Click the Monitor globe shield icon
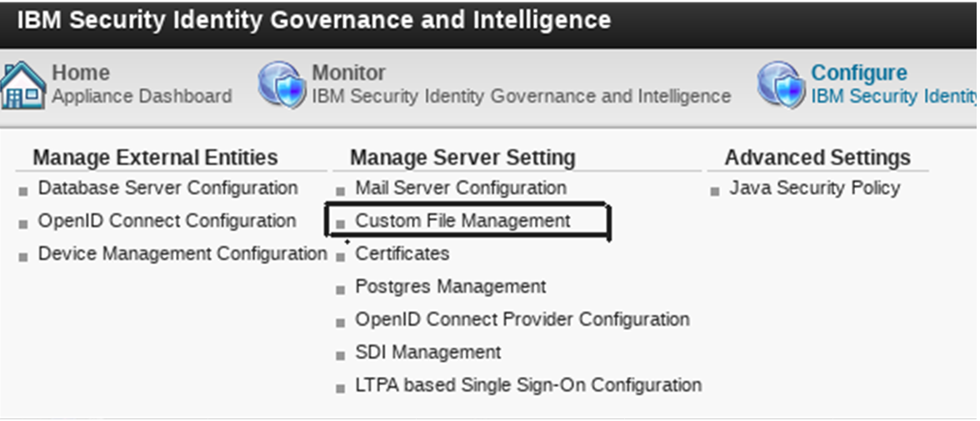The image size is (980, 421). click(282, 85)
